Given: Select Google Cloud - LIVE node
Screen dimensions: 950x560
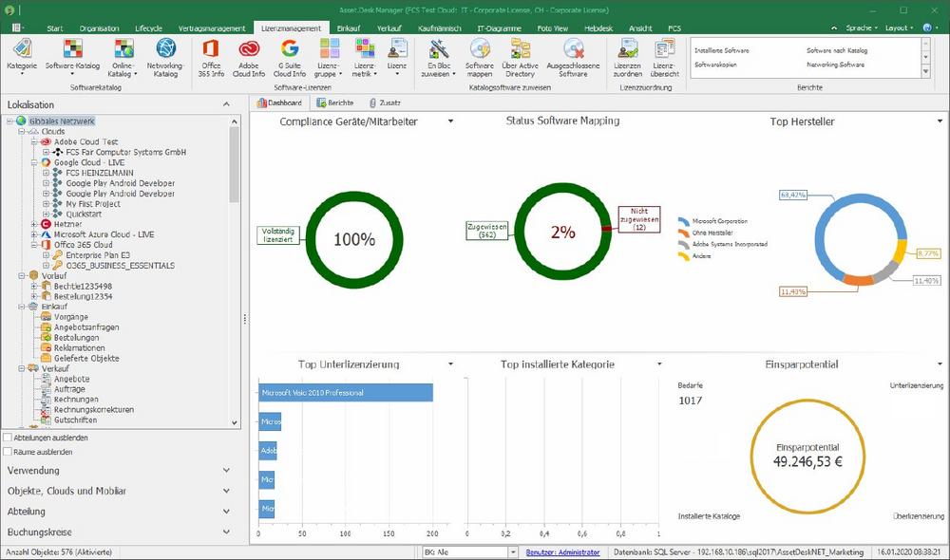Looking at the screenshot, I should pos(89,162).
